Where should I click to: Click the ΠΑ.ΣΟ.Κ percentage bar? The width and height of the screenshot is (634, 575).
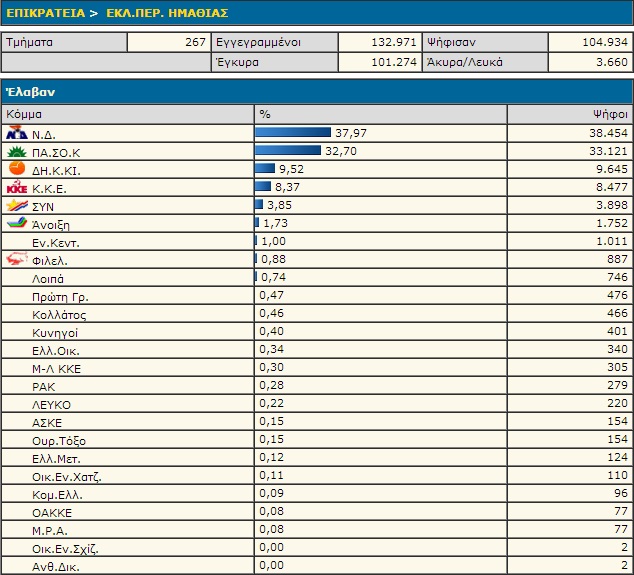pyautogui.click(x=288, y=150)
